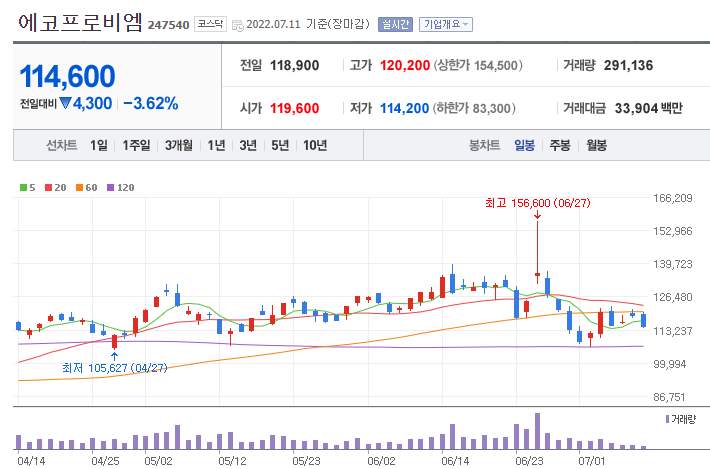Image resolution: width=710 pixels, height=469 pixels.
Task: Click the lower limit price 83,300
Action: tap(491, 109)
